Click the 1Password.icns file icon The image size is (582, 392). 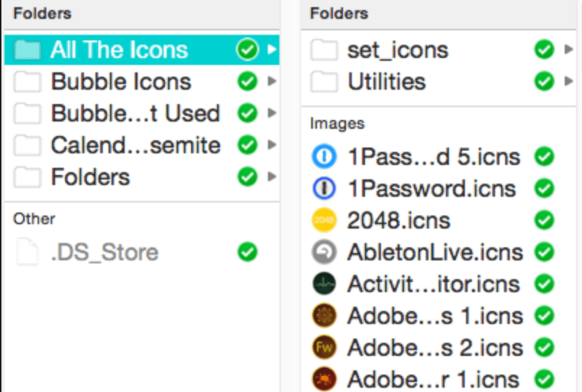pos(322,188)
